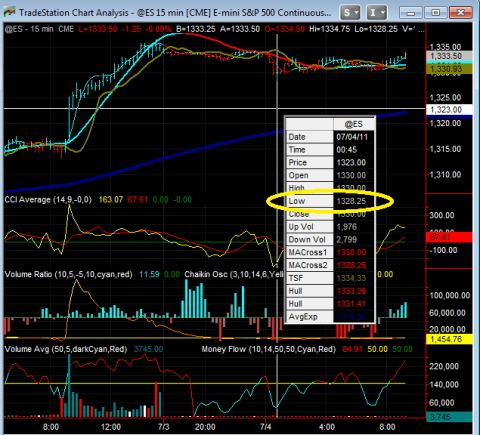Click the 7/3 date marker on time axis

164,427
